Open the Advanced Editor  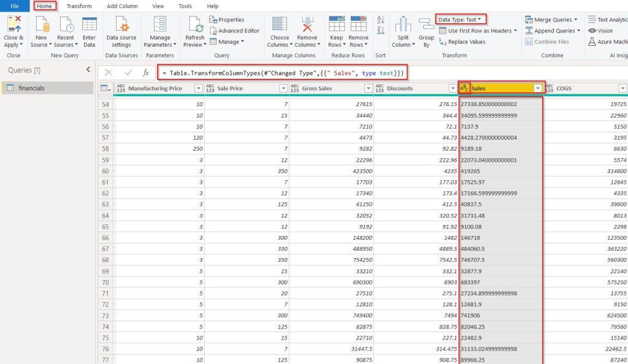[x=235, y=31]
